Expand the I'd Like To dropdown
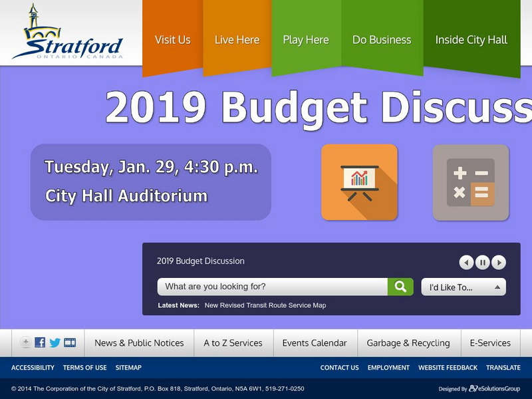 click(464, 287)
